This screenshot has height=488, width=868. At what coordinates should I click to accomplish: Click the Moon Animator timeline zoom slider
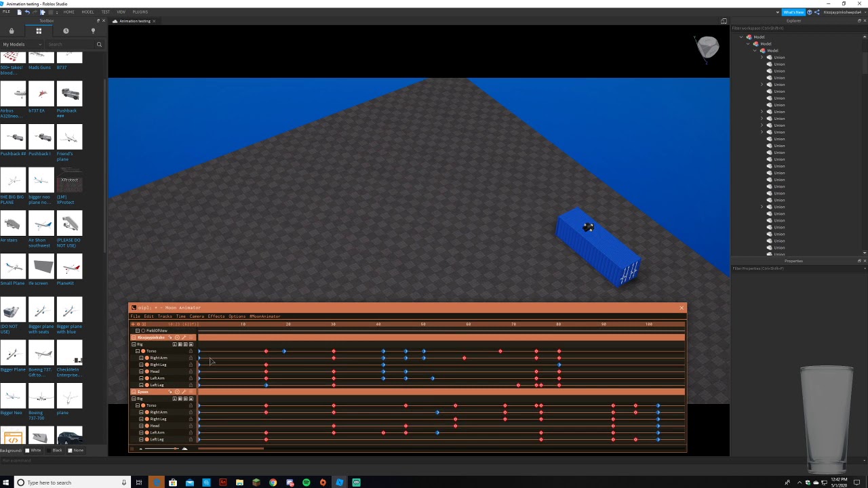(161, 449)
